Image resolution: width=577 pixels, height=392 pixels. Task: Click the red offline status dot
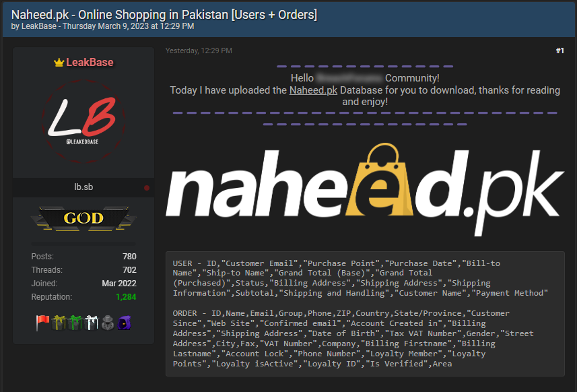(147, 188)
